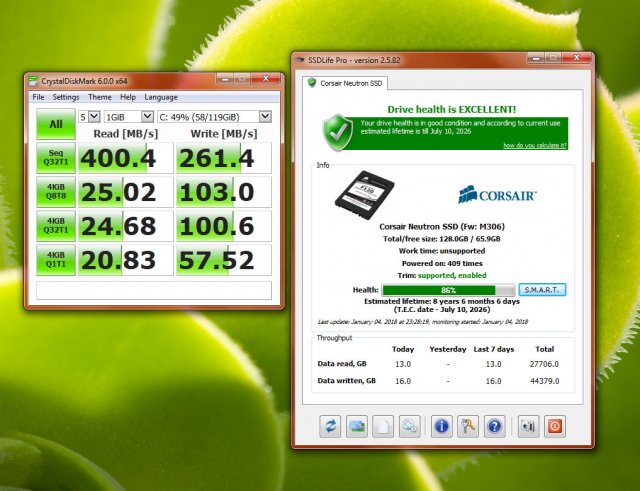
Task: Open the test count dropdown showing 5
Action: coord(91,116)
